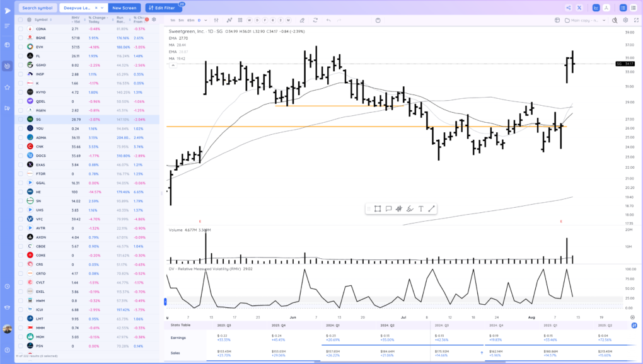Image resolution: width=643 pixels, height=364 pixels.
Task: Click the undo arrow in chart toolbar
Action: pos(328,20)
